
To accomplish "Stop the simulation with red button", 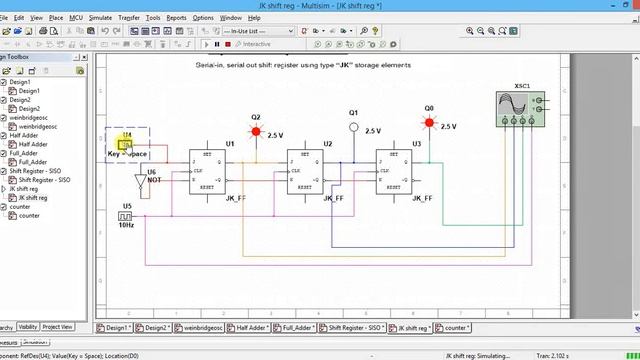I will pyautogui.click(x=228, y=44).
